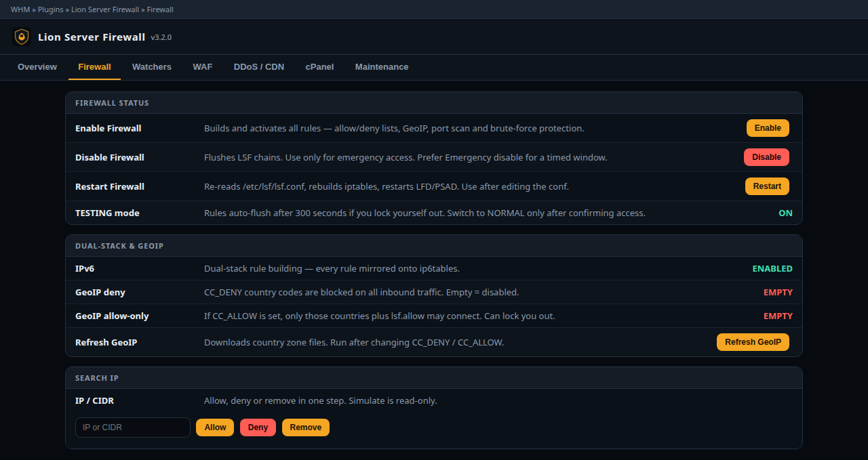
Task: Click the Disable Firewall row label
Action: [x=110, y=157]
